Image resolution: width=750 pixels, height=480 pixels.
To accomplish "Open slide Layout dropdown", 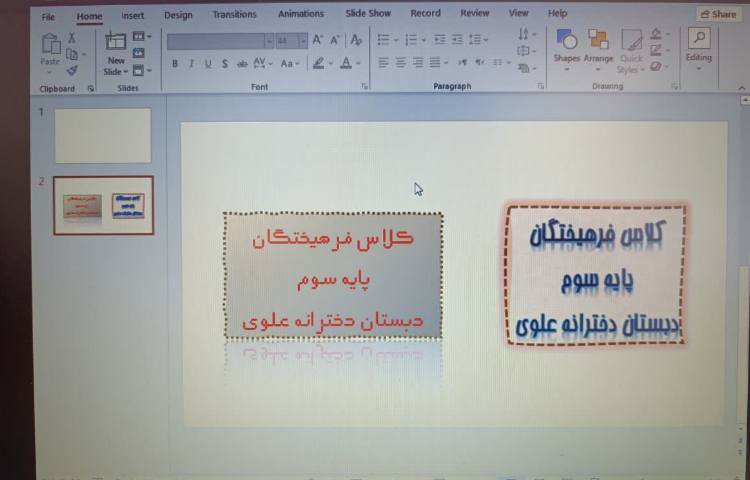I will tap(142, 36).
